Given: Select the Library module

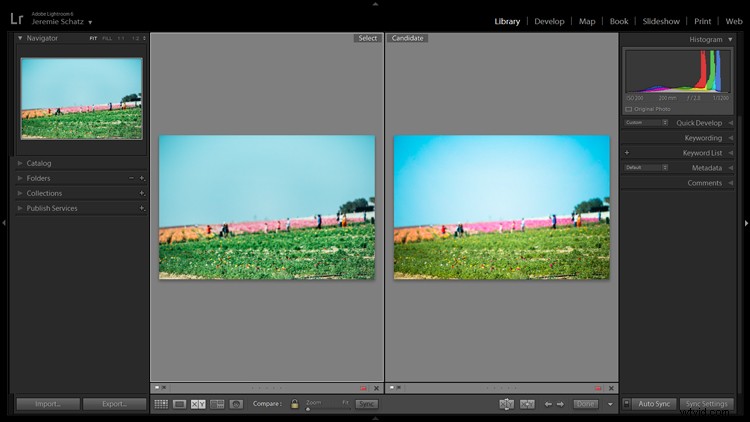Looking at the screenshot, I should tap(507, 22).
